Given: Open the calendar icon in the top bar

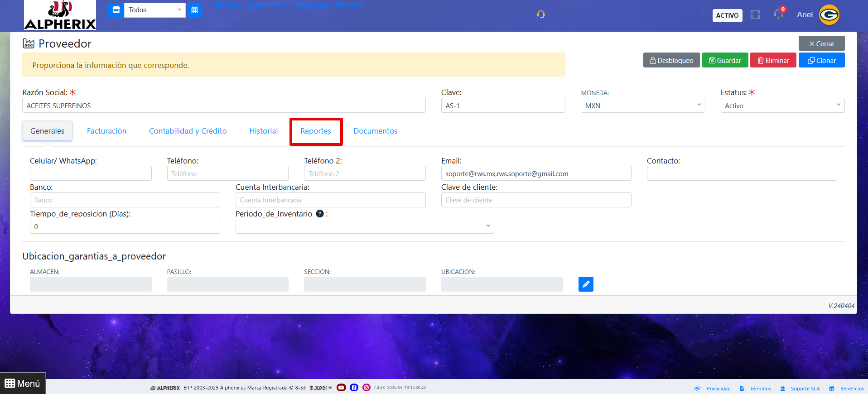Looking at the screenshot, I should (194, 10).
